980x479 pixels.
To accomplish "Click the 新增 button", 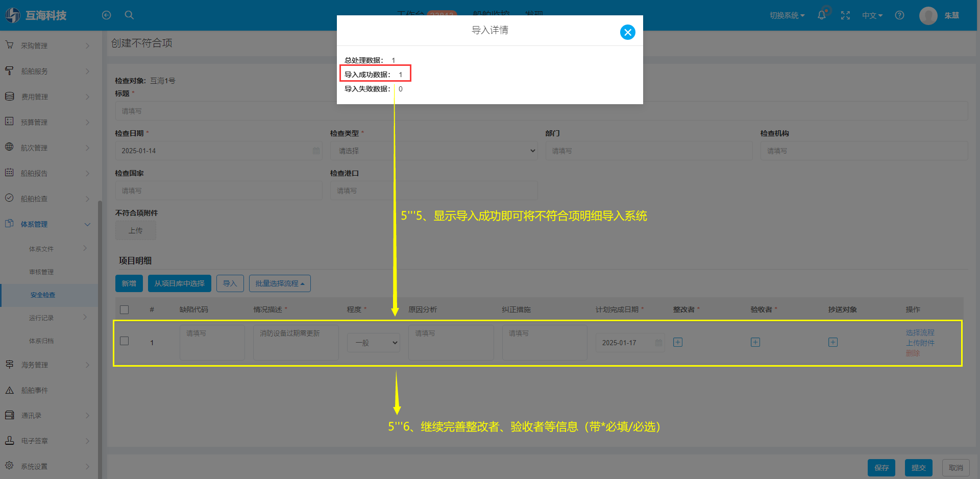I will pyautogui.click(x=129, y=283).
